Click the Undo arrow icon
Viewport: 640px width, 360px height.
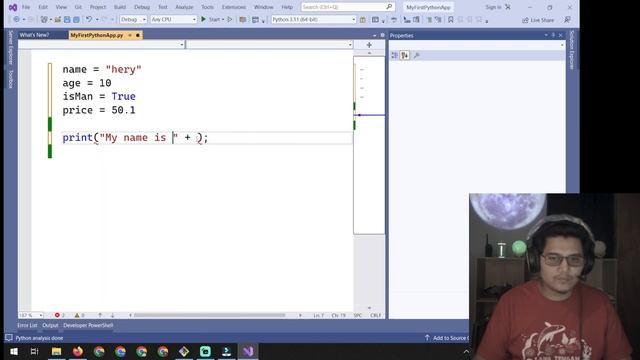point(89,19)
